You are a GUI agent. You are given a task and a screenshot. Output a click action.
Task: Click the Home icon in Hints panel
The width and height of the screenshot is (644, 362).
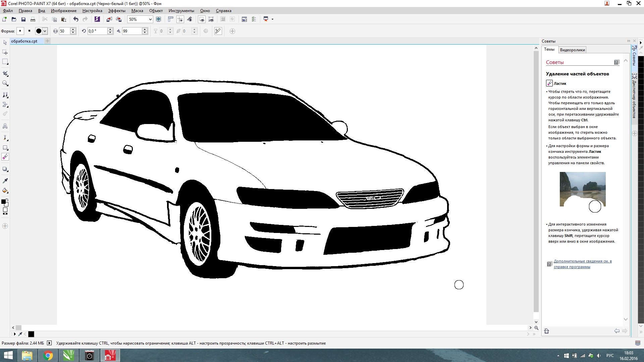[546, 331]
